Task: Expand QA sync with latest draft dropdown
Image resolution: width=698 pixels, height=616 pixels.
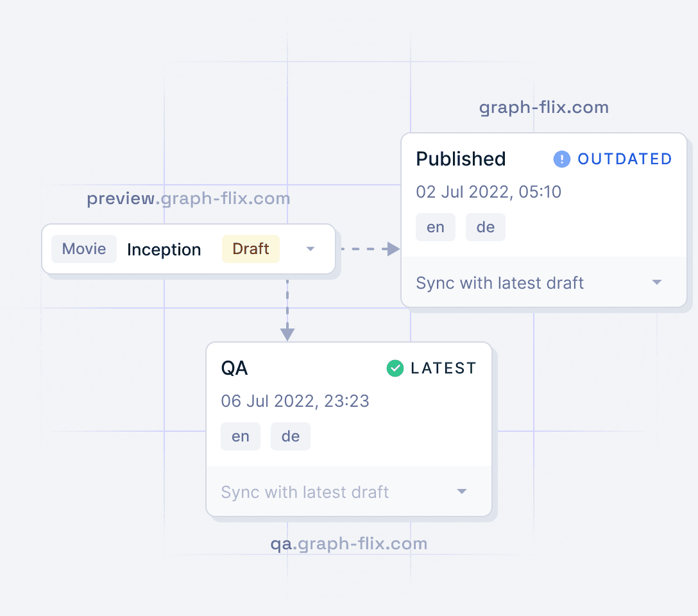Action: coord(461,492)
